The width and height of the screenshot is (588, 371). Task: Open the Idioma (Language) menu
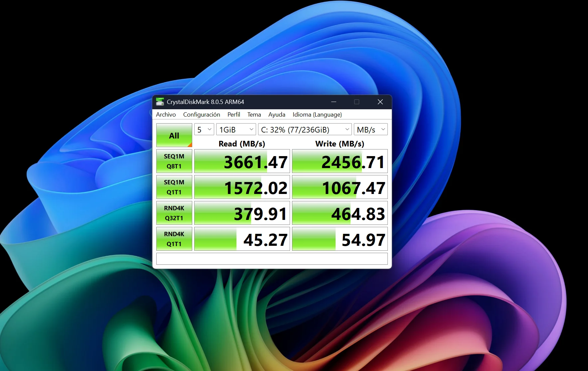point(317,114)
